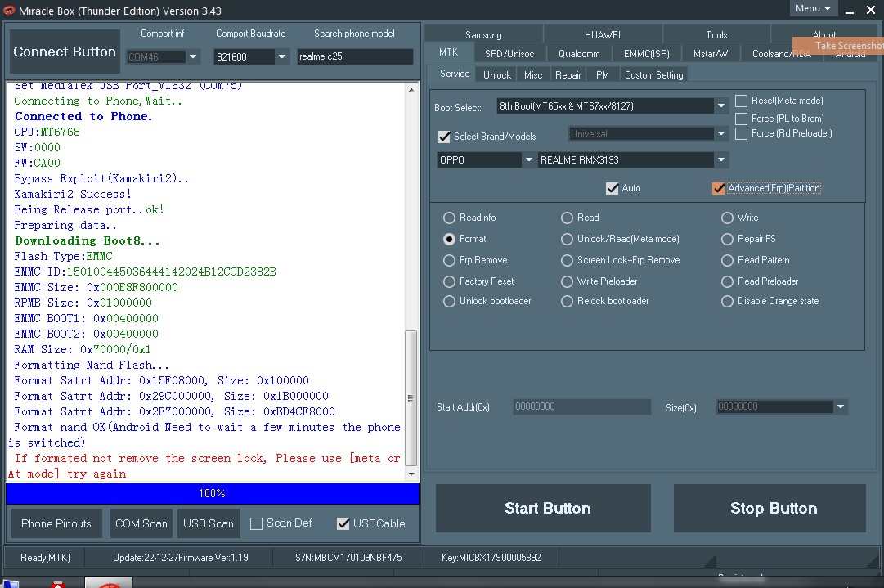Open the Comport inf dropdown arrow
This screenshot has height=588, width=884.
click(193, 57)
